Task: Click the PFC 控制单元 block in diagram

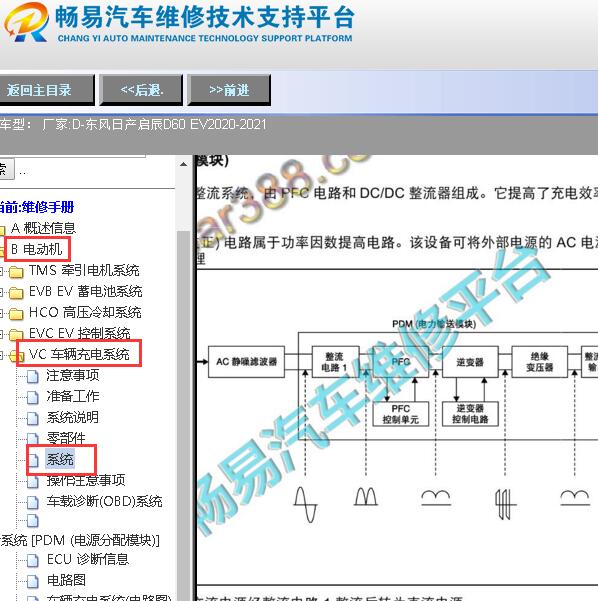Action: tap(401, 414)
